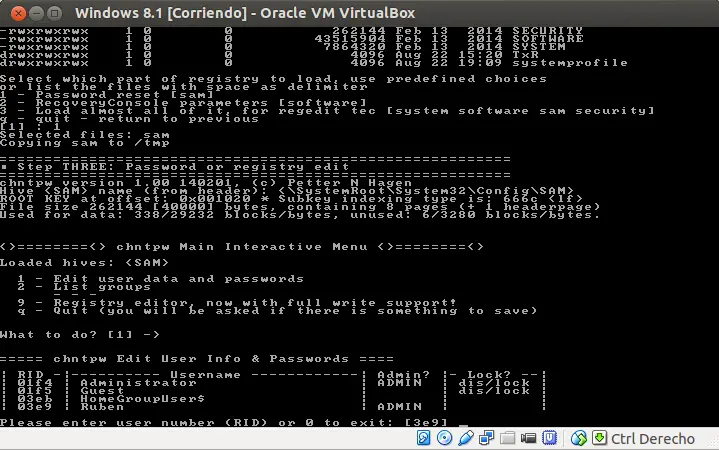Click dis/lock status in Guest row
Viewport: 719px width, 450px height.
coord(494,391)
